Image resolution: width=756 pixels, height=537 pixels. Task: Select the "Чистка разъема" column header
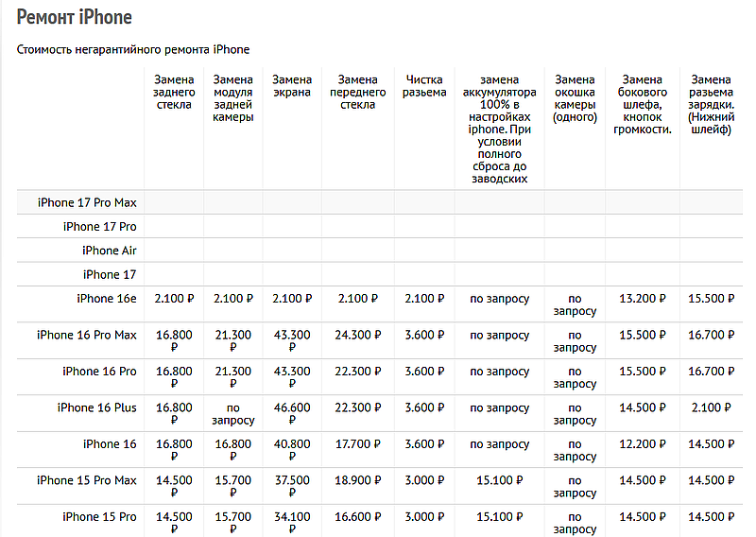[x=424, y=86]
